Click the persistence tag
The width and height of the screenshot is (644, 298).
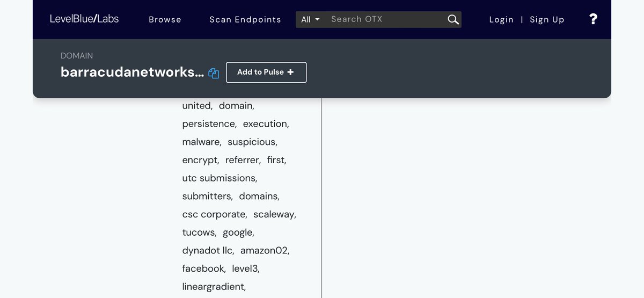click(x=209, y=123)
